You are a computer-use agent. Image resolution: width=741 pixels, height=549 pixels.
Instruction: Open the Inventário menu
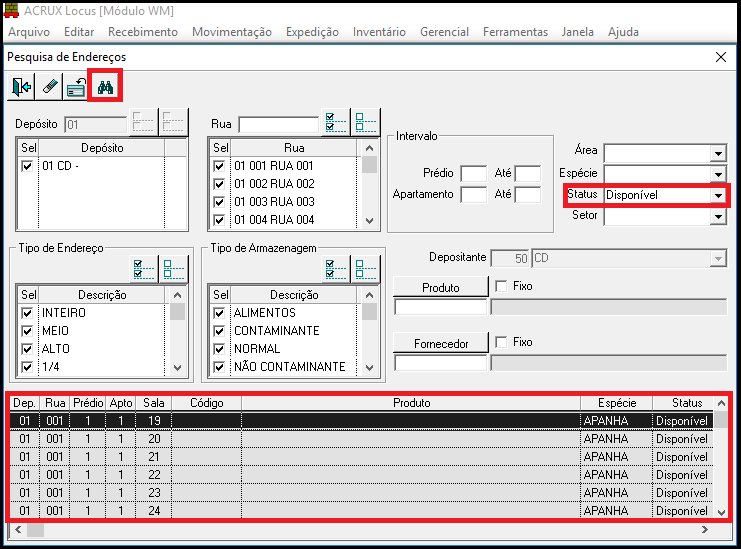pyautogui.click(x=379, y=32)
